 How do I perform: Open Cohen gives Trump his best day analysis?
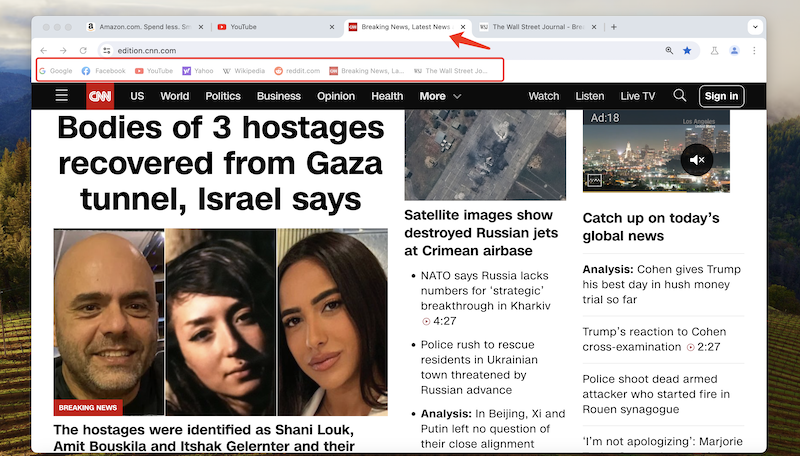coord(662,284)
